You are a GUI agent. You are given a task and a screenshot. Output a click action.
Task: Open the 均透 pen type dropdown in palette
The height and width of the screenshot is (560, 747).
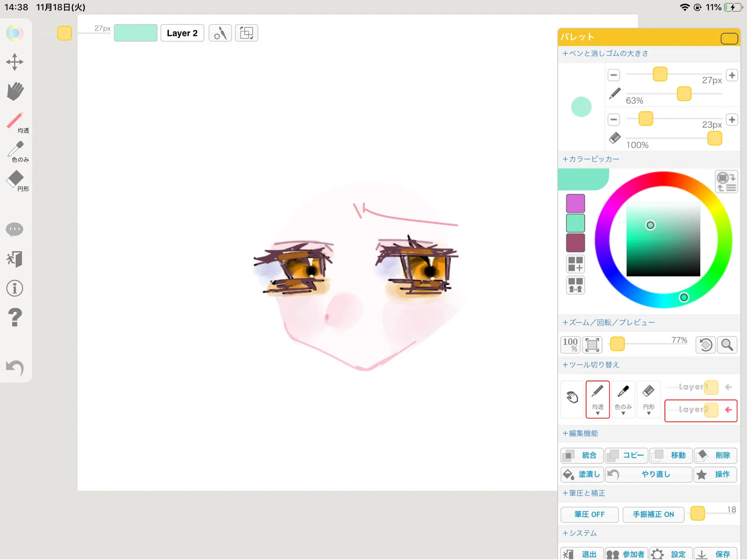[597, 399]
